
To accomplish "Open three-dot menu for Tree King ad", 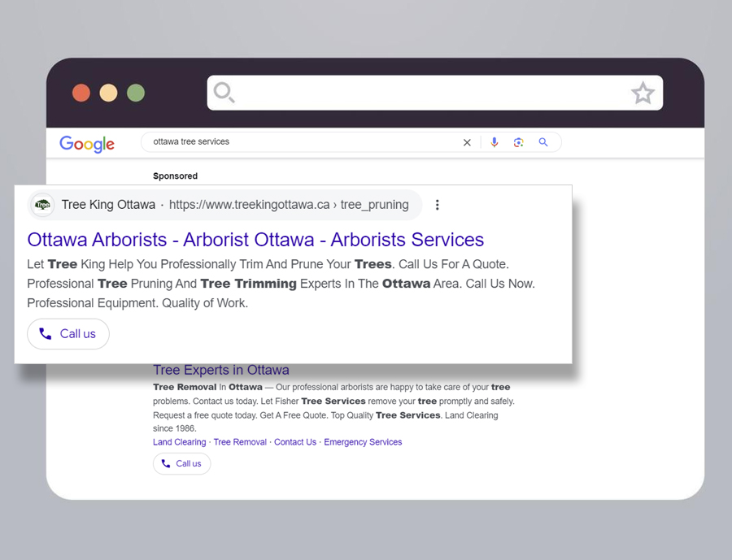I will (x=437, y=205).
